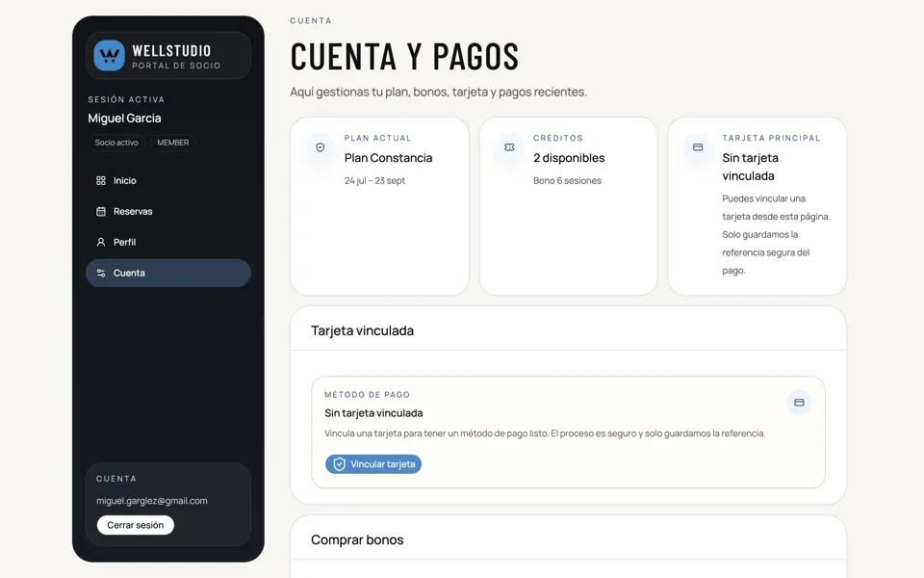The image size is (924, 578).
Task: Click the Aquí gestionas tu plan subtitle
Action: [439, 92]
